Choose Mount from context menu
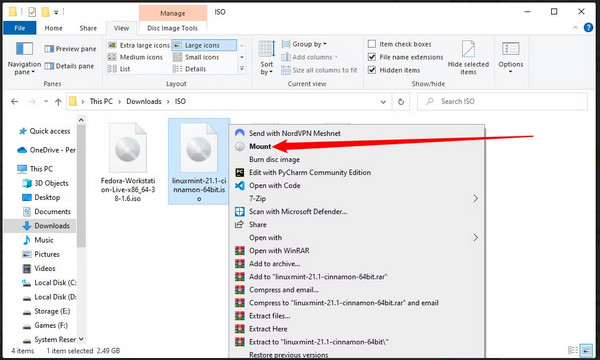The height and width of the screenshot is (360, 600). (260, 146)
